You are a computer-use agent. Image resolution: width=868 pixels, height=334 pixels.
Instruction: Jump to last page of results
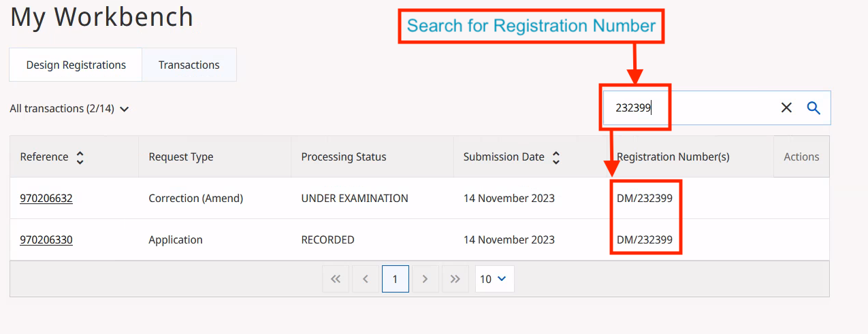(x=455, y=279)
